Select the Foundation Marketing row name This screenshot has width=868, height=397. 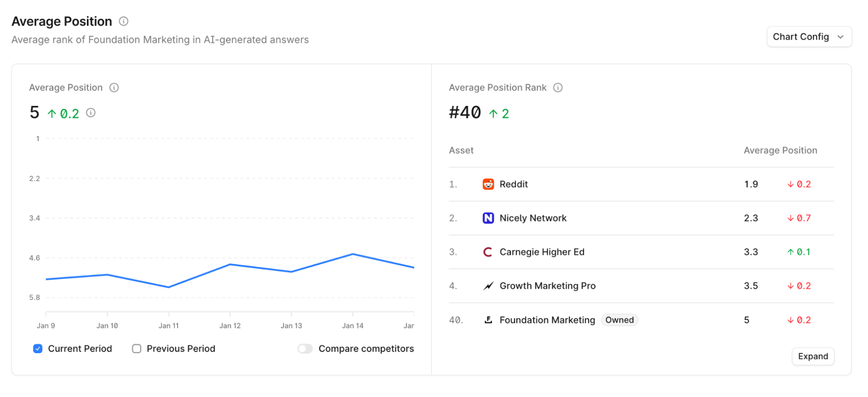pyautogui.click(x=547, y=320)
